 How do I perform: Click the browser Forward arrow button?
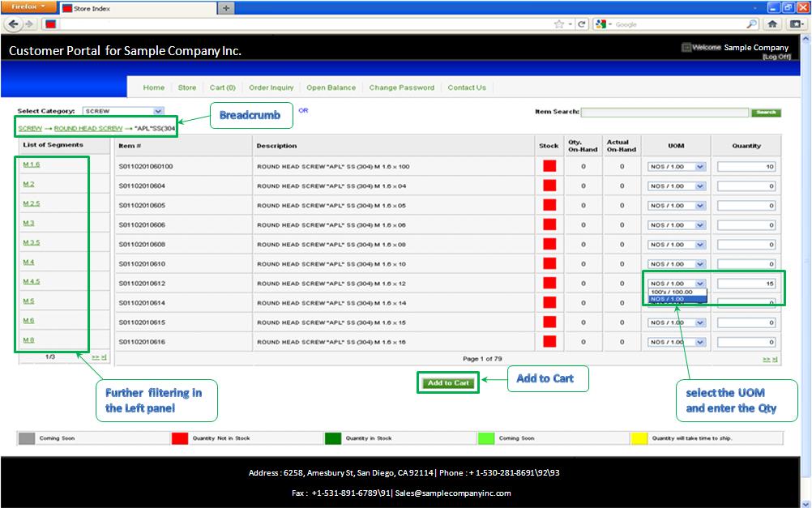tap(29, 23)
